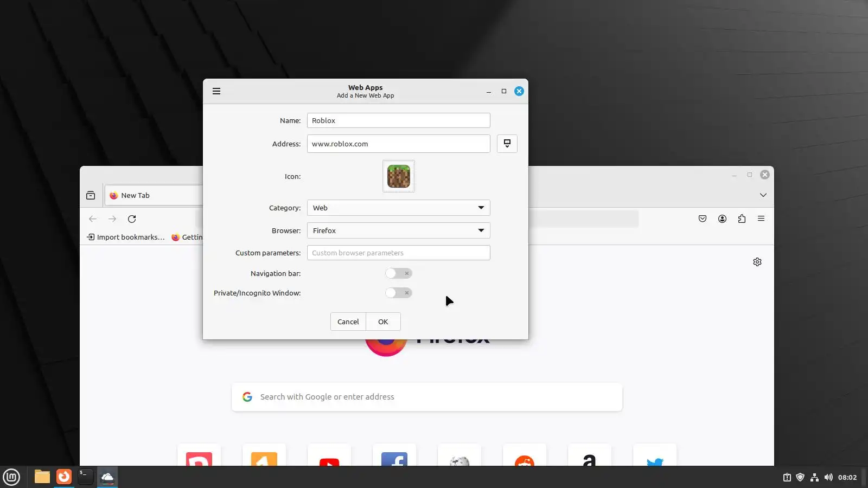Open the Amazon shortcut tile
Screen dimensions: 868x488
coord(590,455)
